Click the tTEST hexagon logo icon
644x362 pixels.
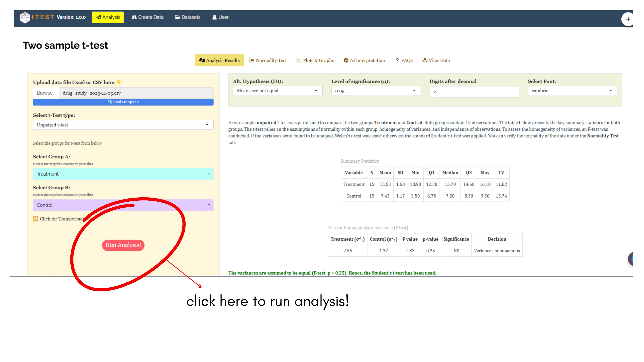25,17
